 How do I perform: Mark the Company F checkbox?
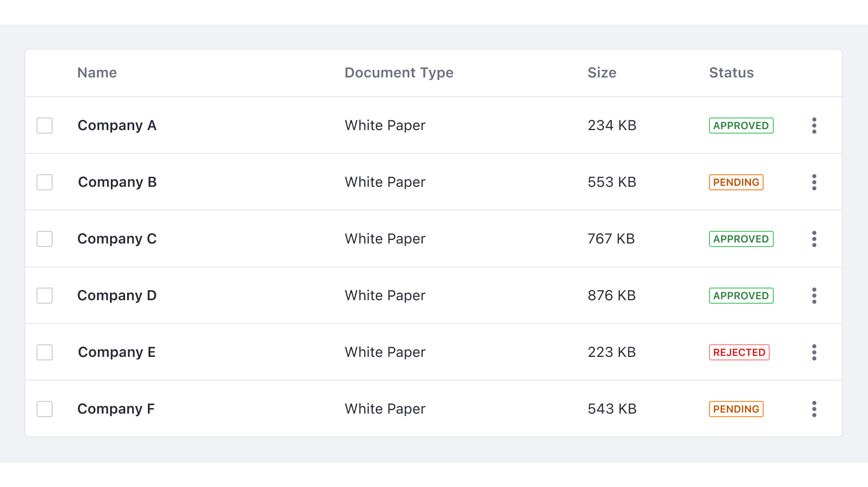tap(45, 409)
